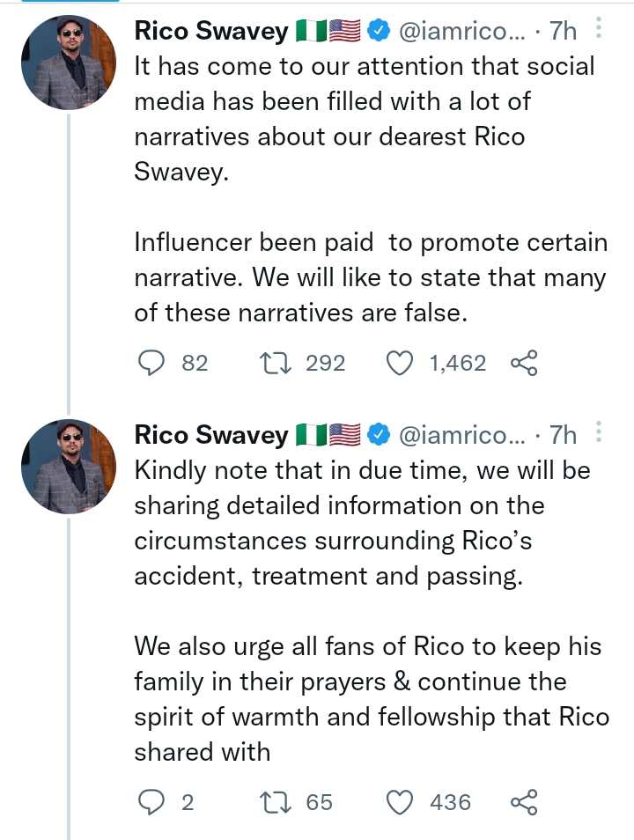This screenshot has height=840, width=634.
Task: Click the 65 retweet count
Action: (x=320, y=801)
